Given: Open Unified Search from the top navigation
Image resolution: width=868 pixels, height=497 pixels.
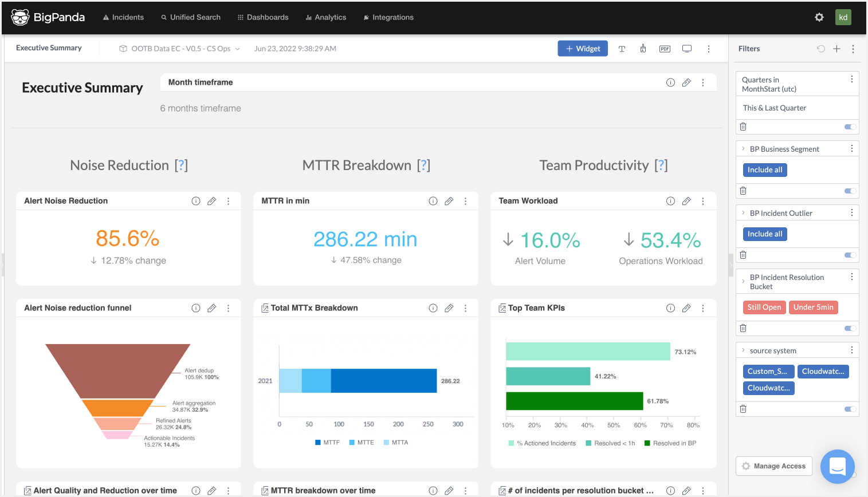Looking at the screenshot, I should click(191, 17).
